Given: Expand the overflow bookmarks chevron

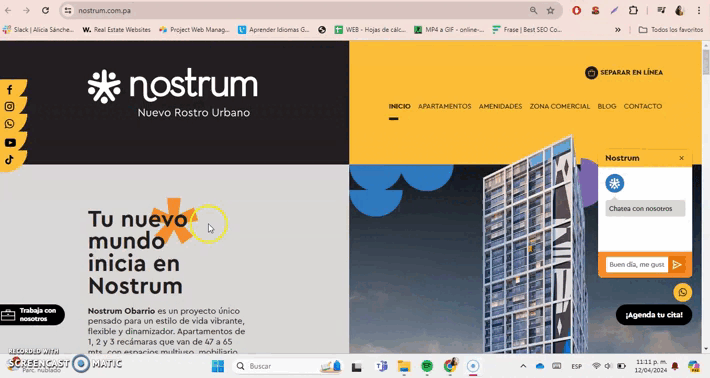Looking at the screenshot, I should [x=618, y=29].
